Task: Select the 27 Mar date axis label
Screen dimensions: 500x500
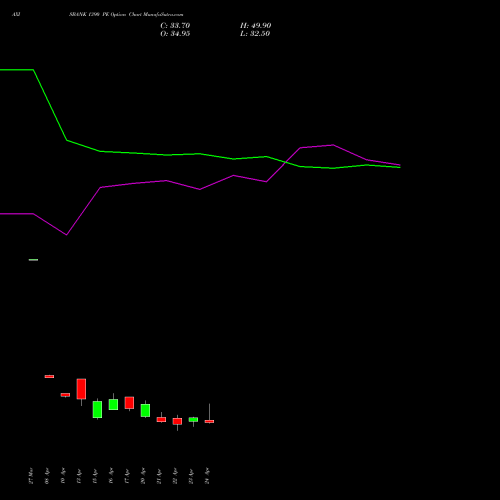Action: point(31,476)
